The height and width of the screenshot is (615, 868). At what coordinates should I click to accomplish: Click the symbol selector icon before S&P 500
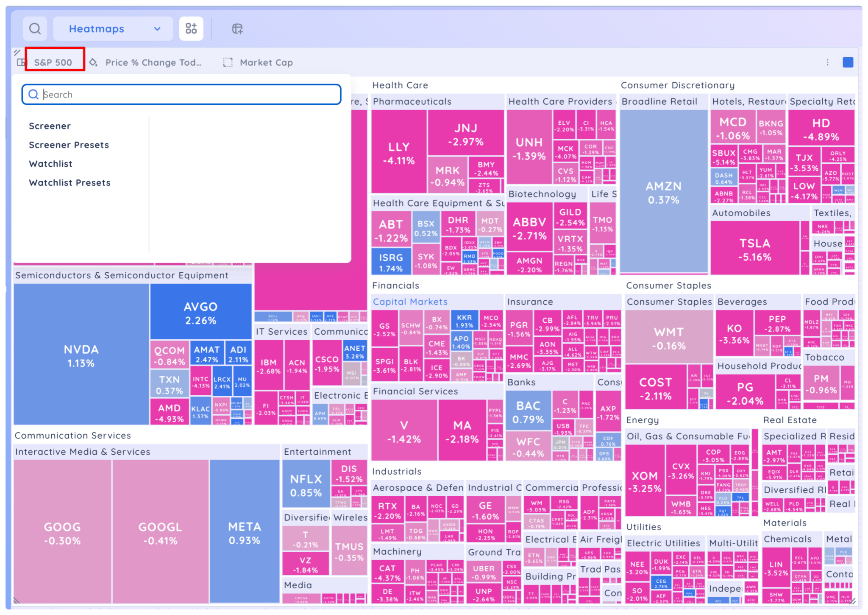click(x=21, y=62)
